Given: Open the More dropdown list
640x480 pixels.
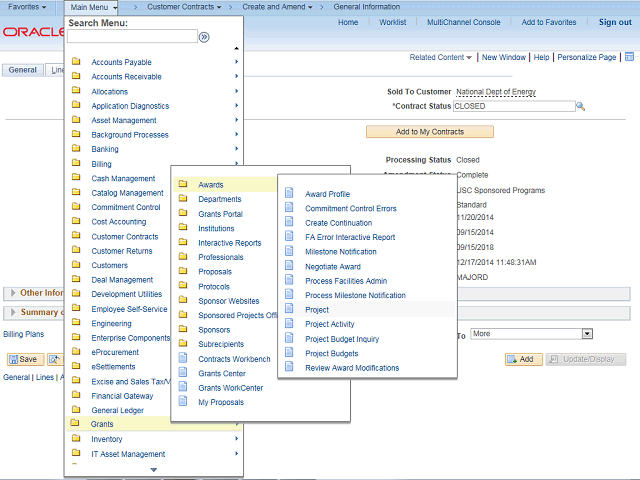Looking at the screenshot, I should (532, 334).
